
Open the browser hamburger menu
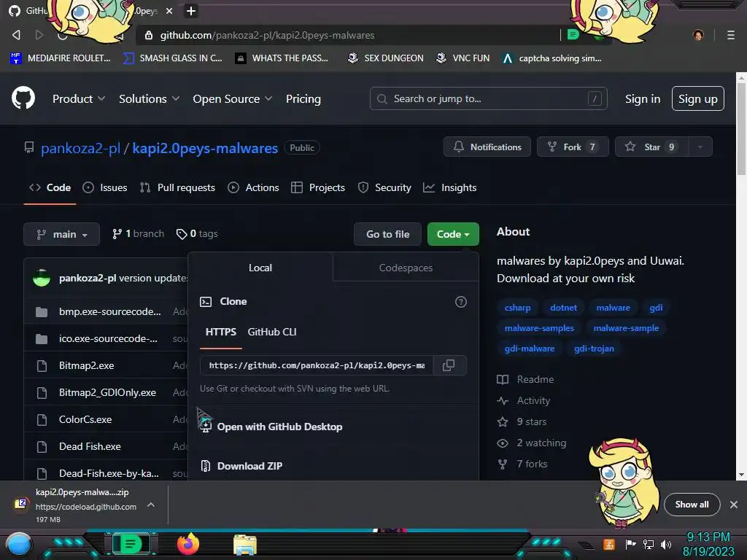pyautogui.click(x=730, y=35)
